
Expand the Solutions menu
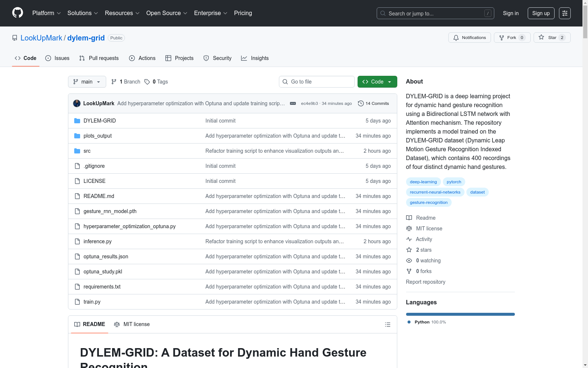(x=83, y=13)
